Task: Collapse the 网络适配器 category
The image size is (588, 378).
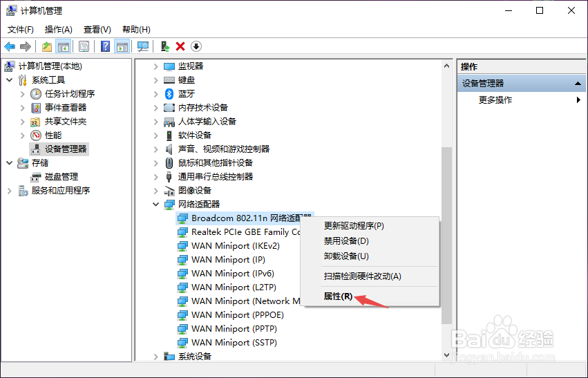Action: [156, 205]
